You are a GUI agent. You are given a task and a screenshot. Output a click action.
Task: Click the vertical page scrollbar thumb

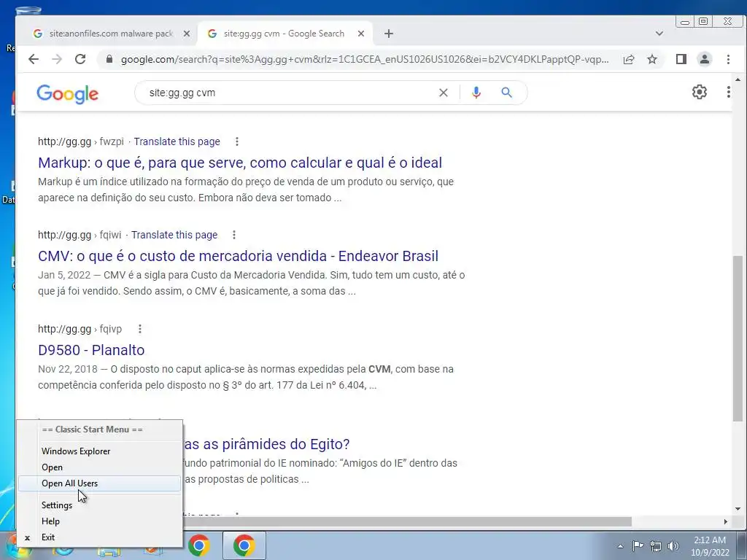(738, 338)
